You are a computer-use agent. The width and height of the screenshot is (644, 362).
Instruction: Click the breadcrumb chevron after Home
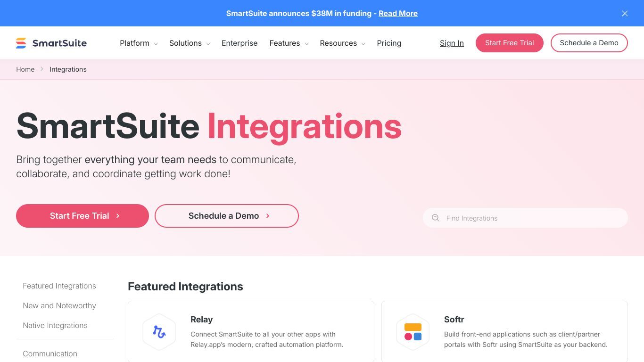coord(42,69)
